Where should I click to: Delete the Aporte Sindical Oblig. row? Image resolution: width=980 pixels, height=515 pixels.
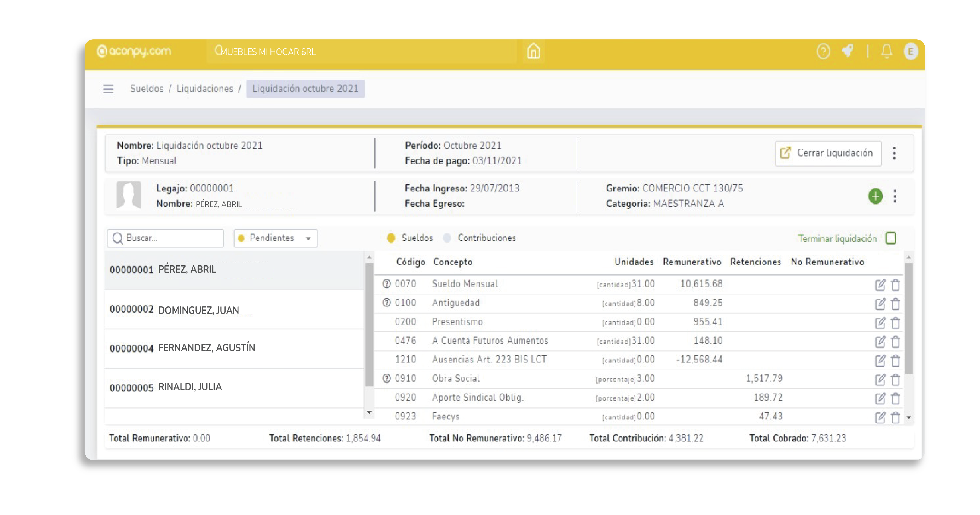coord(896,399)
